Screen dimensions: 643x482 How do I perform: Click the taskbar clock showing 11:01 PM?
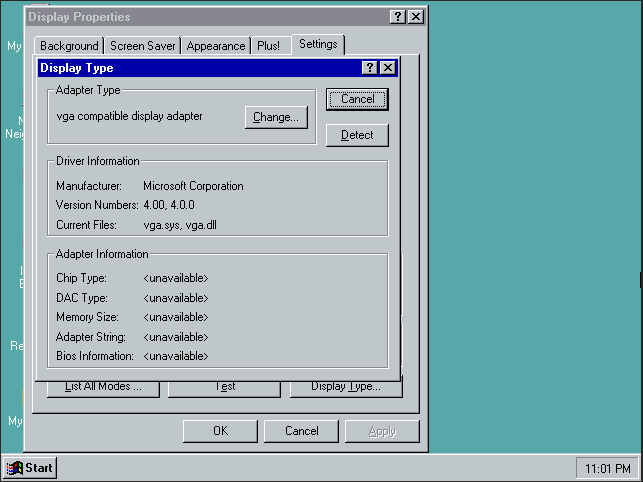pos(605,467)
